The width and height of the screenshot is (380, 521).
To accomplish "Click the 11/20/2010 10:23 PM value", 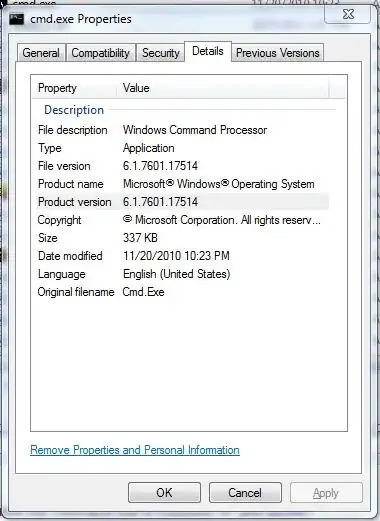I will tap(176, 256).
